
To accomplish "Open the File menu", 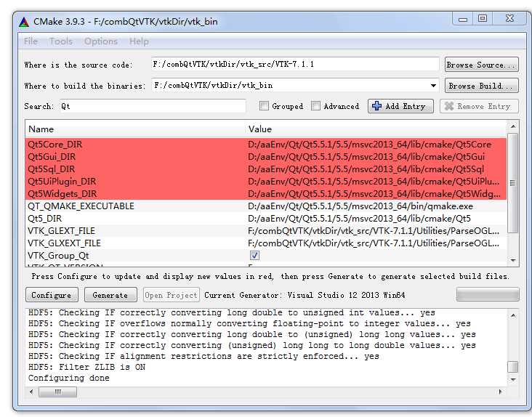I will point(31,41).
